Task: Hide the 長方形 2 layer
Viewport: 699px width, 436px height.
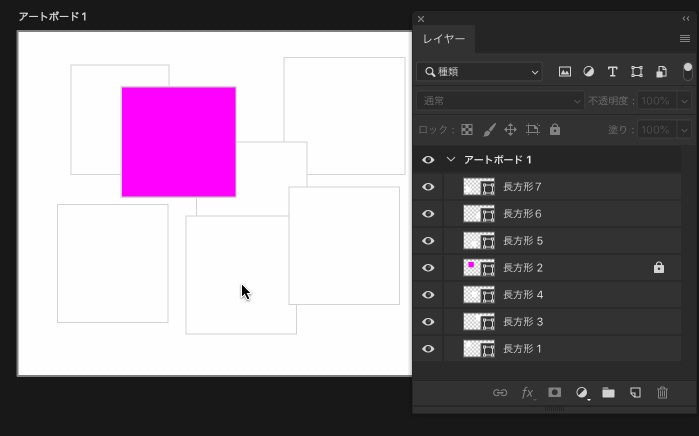Action: click(x=428, y=268)
